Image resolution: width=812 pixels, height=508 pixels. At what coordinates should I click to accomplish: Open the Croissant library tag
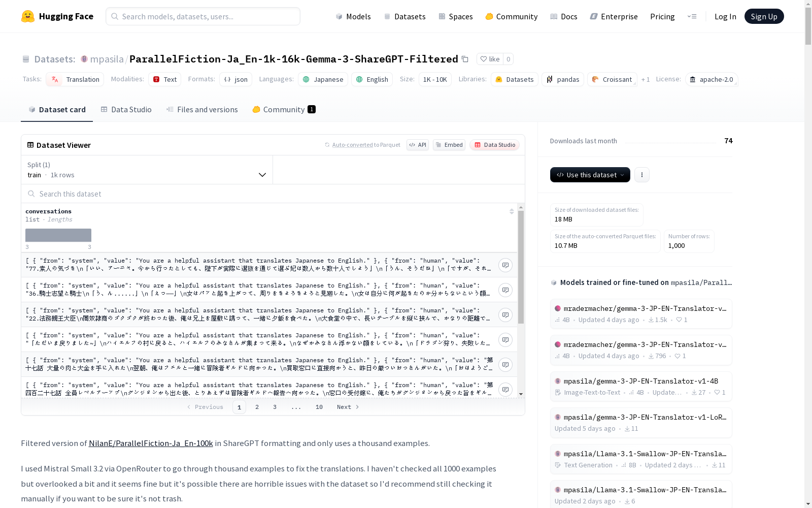(x=612, y=79)
